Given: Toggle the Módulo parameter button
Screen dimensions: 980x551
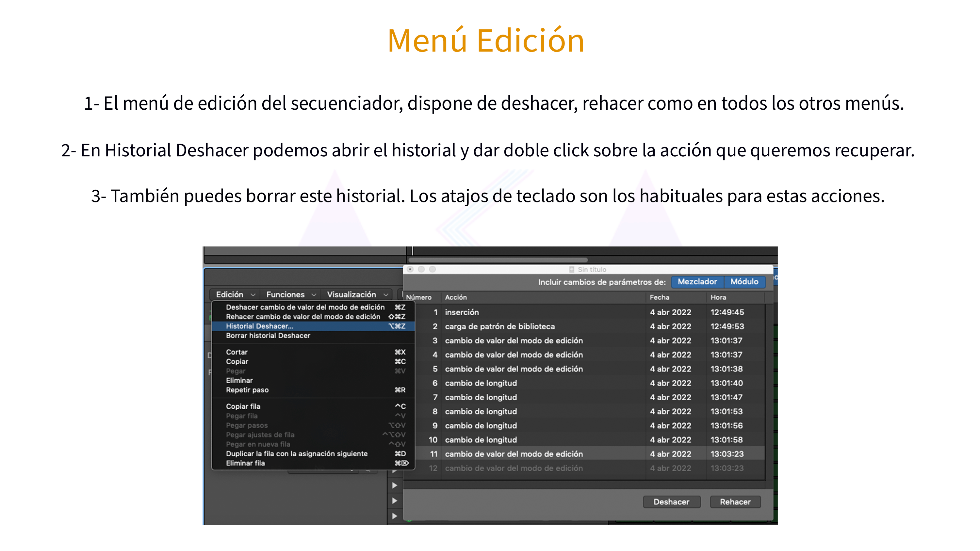Looking at the screenshot, I should [744, 282].
